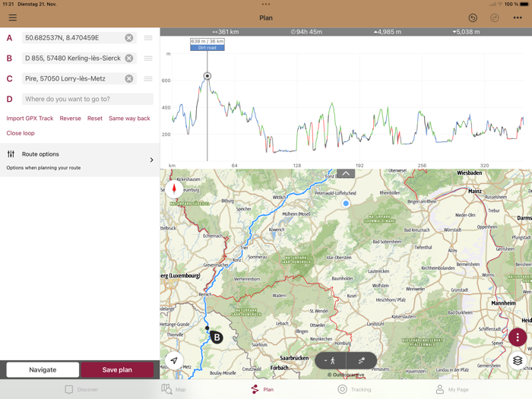Viewport: 532px width, 399px height.
Task: Select the waypoint A coordinates field
Action: coord(79,38)
